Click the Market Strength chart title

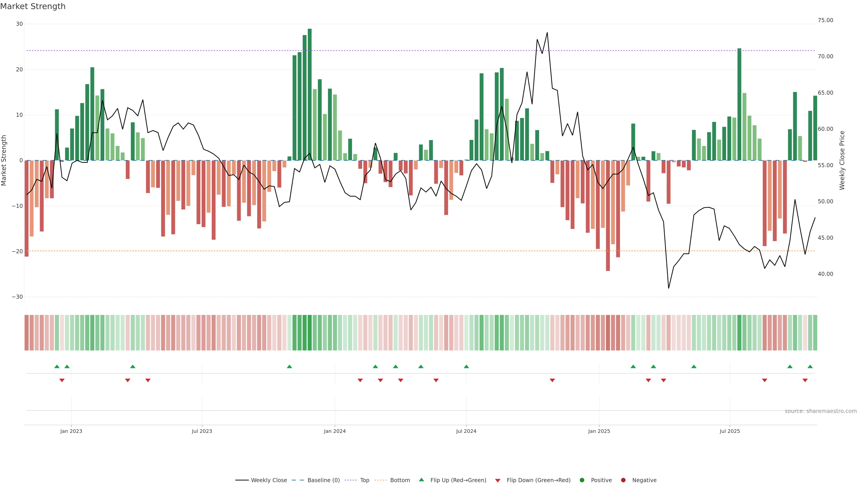(x=33, y=6)
